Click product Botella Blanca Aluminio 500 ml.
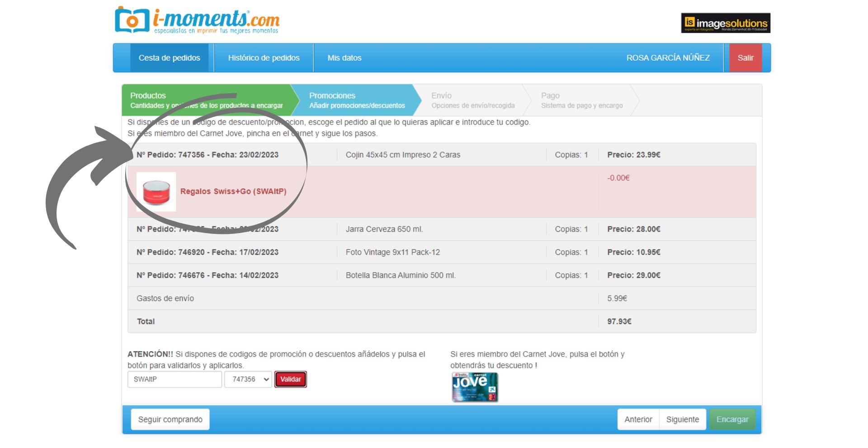Screen dimensions: 868x448 (x=401, y=276)
